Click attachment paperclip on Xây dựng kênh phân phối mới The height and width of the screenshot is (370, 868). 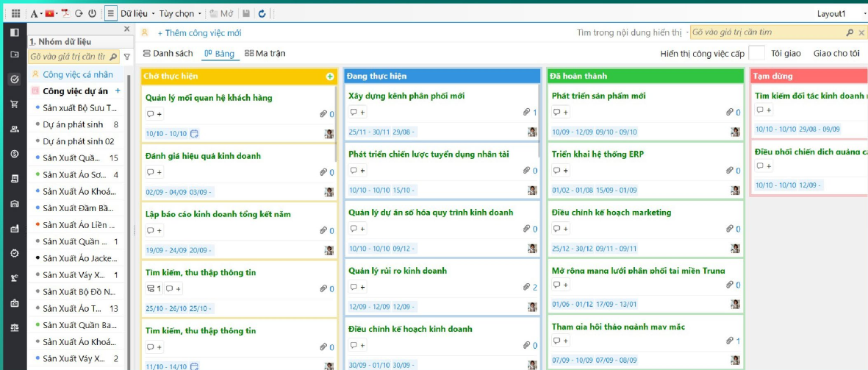526,113
